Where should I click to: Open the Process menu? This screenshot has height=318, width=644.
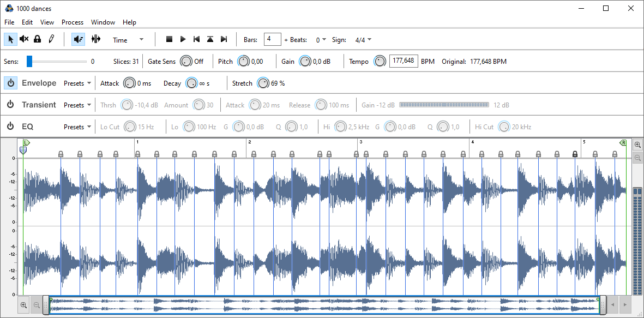coord(73,22)
